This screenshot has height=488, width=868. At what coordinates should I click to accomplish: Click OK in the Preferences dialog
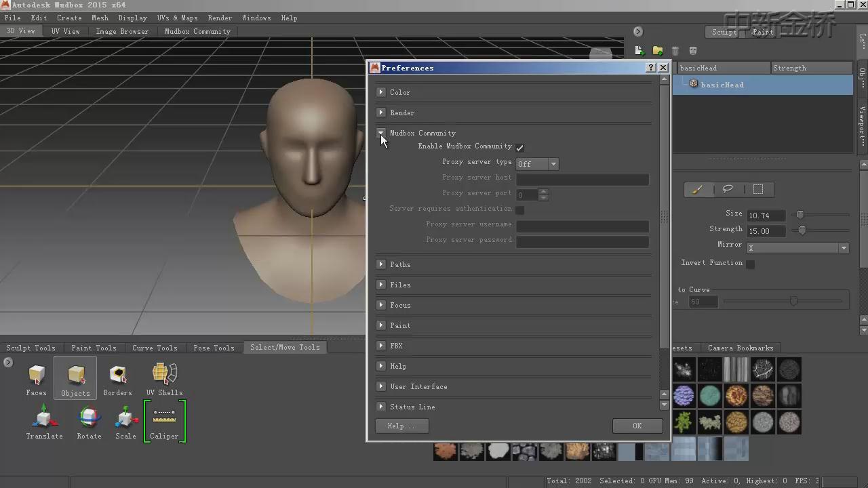[637, 426]
